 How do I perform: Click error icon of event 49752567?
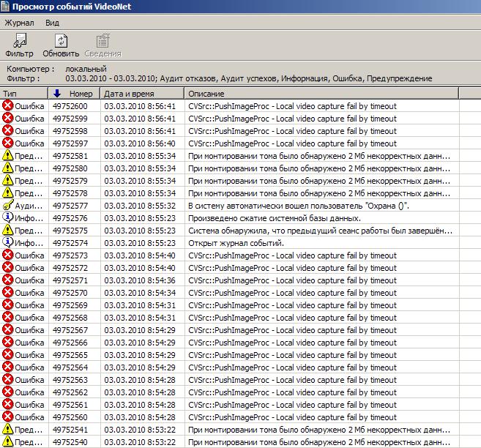(7, 330)
